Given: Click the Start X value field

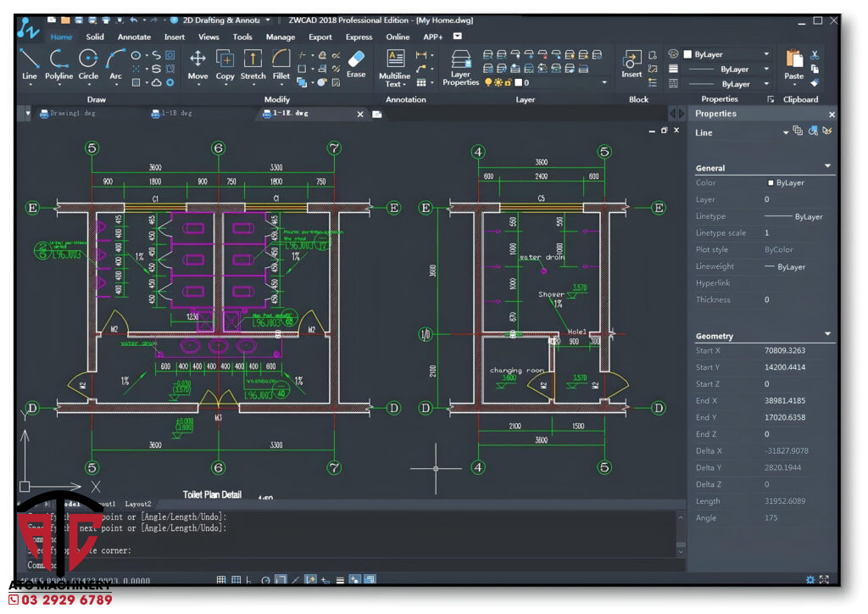Looking at the screenshot, I should tap(784, 350).
